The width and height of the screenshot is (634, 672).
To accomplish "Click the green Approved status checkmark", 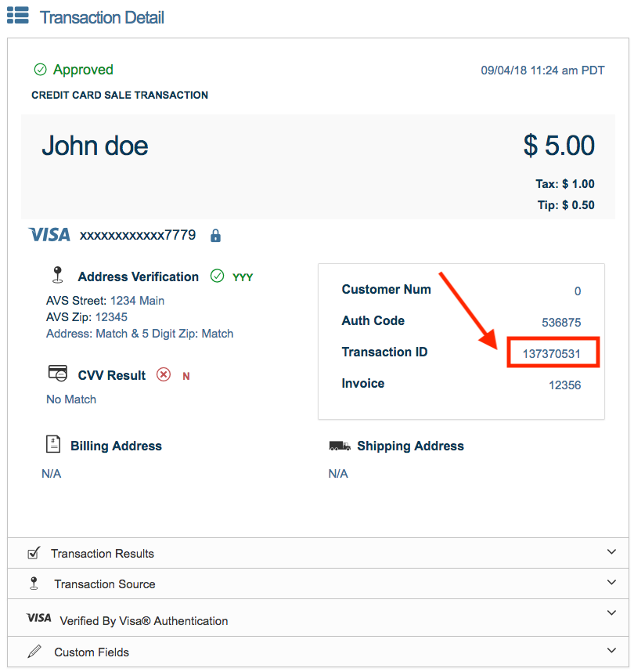I will [40, 70].
